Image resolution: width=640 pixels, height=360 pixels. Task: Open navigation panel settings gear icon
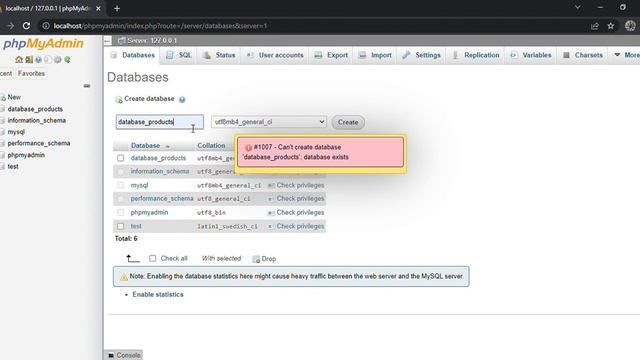58,60
